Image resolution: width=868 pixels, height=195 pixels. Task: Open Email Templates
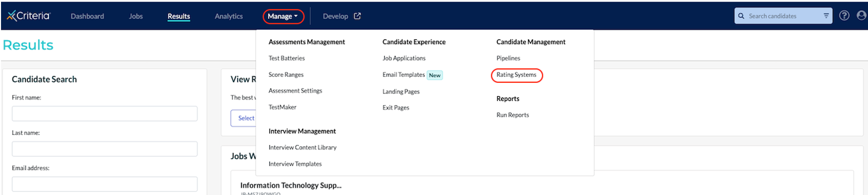click(404, 75)
